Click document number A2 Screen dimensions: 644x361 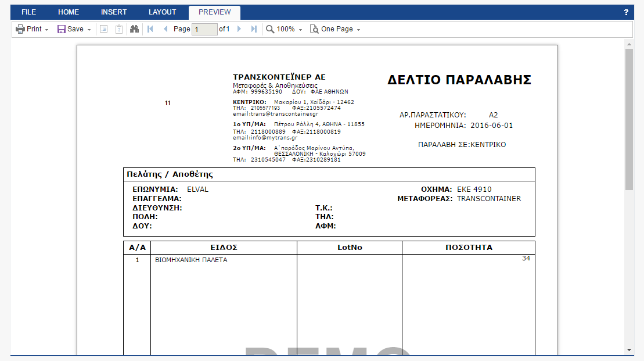(x=493, y=115)
